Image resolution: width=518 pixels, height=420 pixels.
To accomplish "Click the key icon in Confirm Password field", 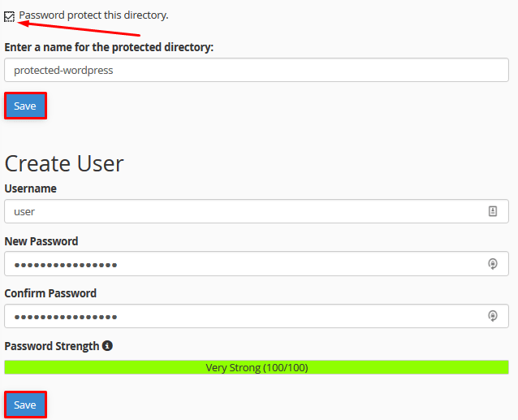I will tap(492, 316).
